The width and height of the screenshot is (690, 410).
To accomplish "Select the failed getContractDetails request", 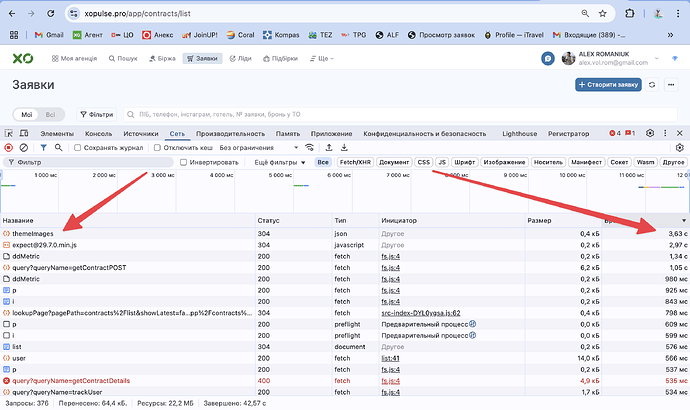I will click(x=345, y=381).
